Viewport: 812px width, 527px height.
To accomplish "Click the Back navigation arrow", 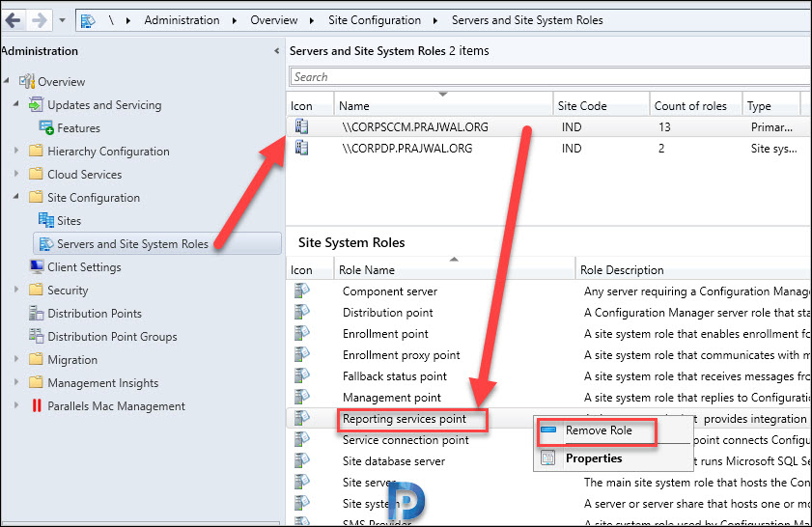I will [13, 20].
